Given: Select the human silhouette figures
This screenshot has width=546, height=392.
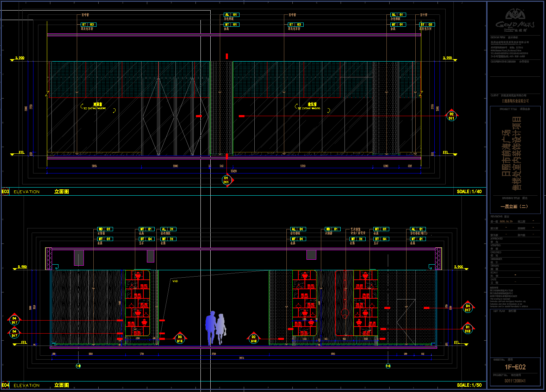Looking at the screenshot, I should click(x=216, y=328).
